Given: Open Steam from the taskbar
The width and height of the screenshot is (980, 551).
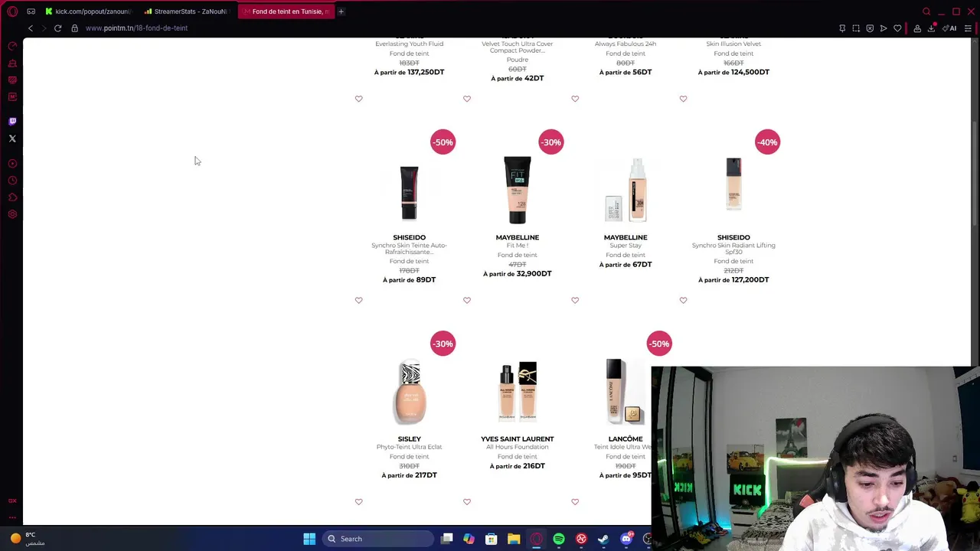Looking at the screenshot, I should 603,539.
